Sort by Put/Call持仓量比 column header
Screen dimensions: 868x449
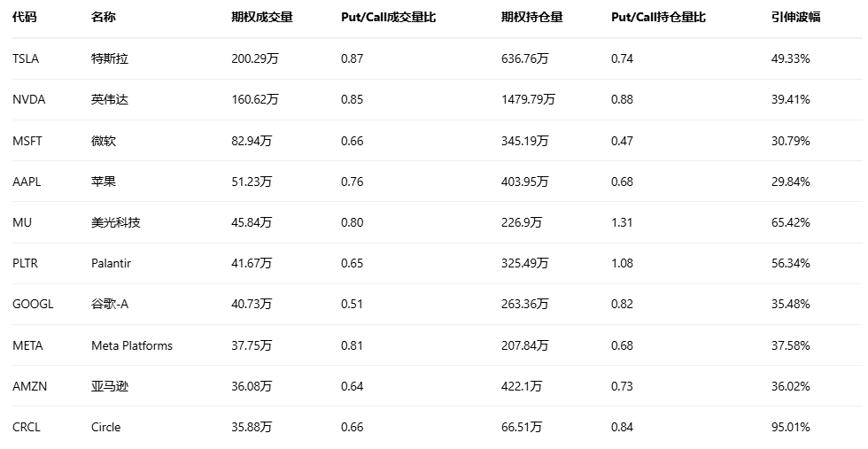[x=658, y=17]
